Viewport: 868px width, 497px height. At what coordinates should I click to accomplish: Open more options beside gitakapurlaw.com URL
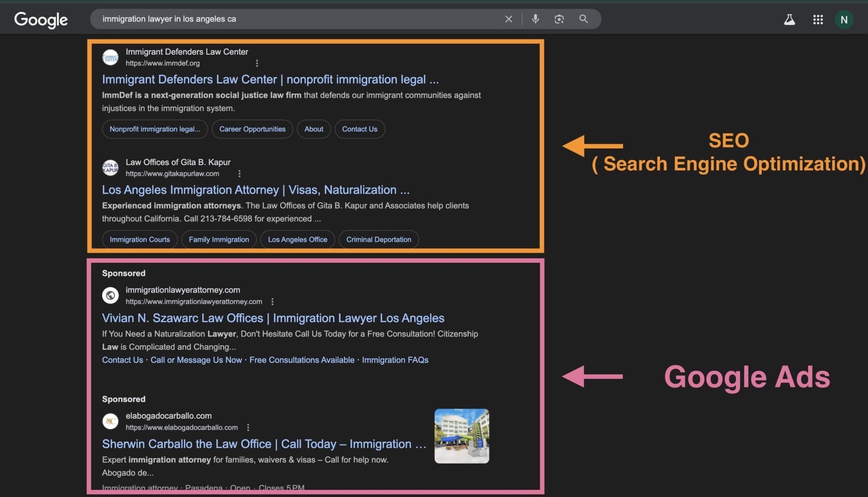239,174
